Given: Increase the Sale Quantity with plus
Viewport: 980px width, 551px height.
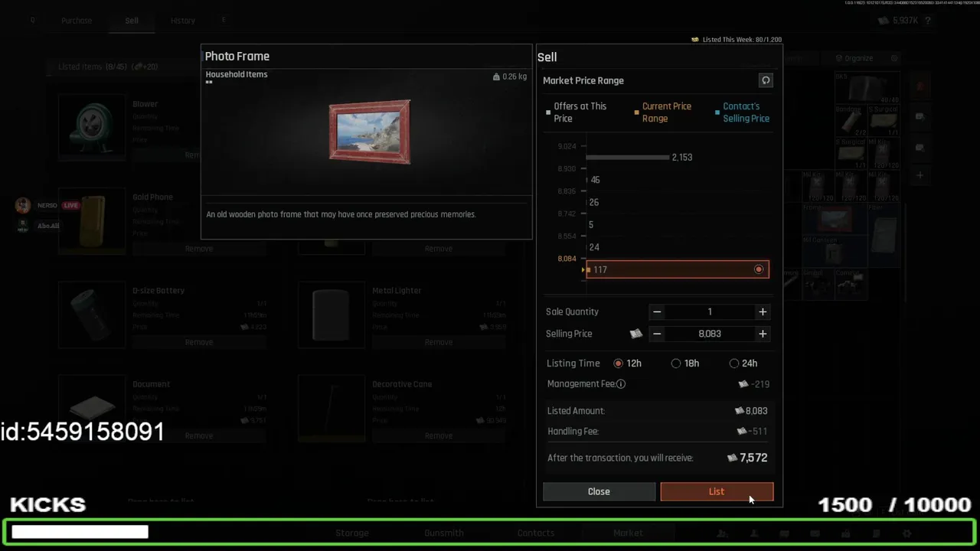Looking at the screenshot, I should (763, 311).
